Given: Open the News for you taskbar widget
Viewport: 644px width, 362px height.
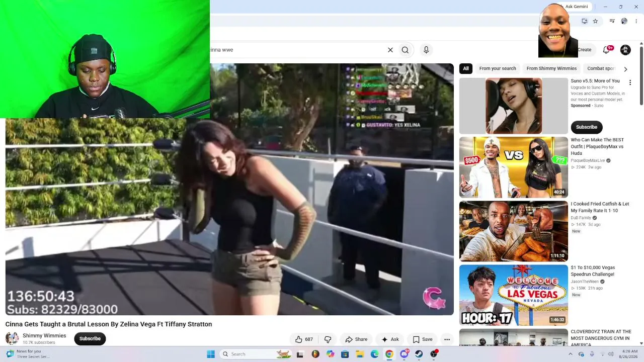Looking at the screenshot, I should point(28,354).
